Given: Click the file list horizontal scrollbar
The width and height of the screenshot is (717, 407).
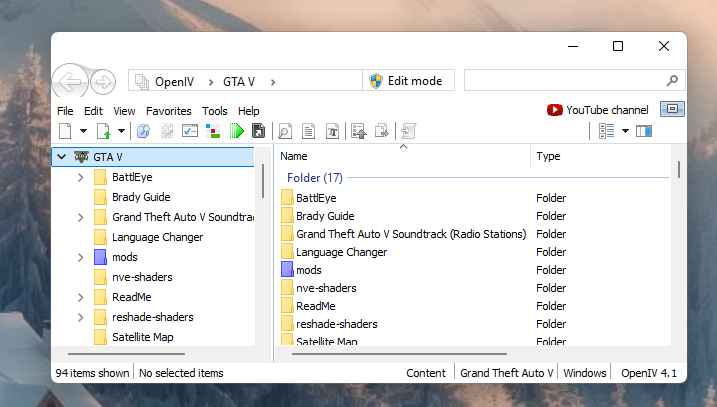Looking at the screenshot, I should [399, 354].
